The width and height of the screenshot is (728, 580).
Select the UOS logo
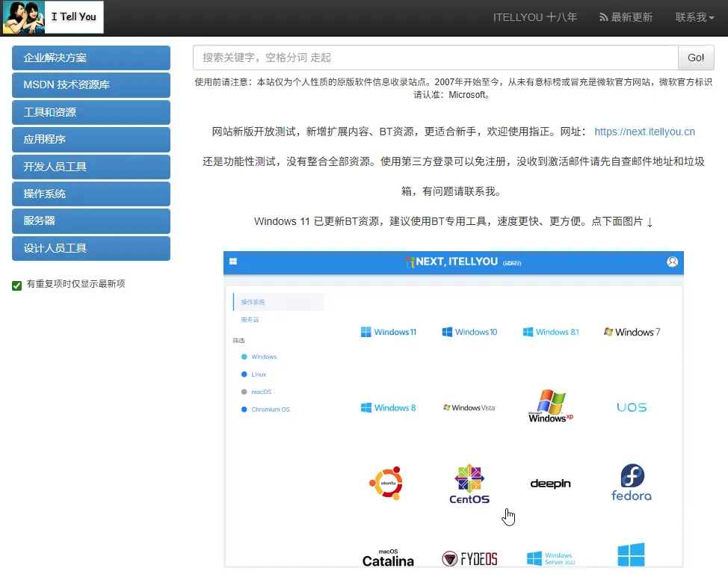(x=632, y=407)
